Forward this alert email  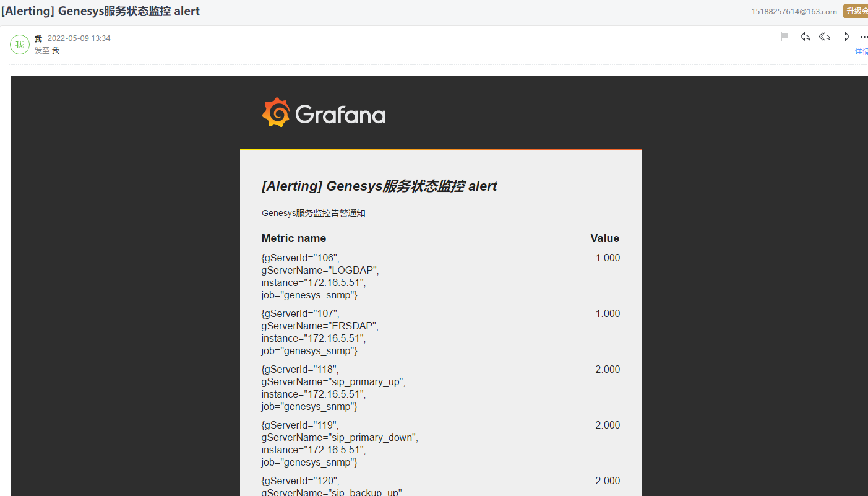click(x=844, y=37)
